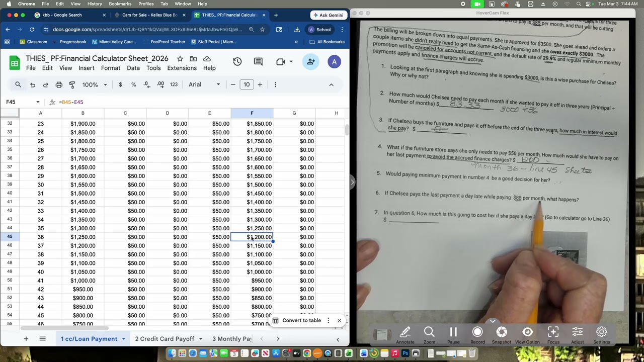Decrease decimal places
The width and height of the screenshot is (644, 362).
[x=146, y=84]
